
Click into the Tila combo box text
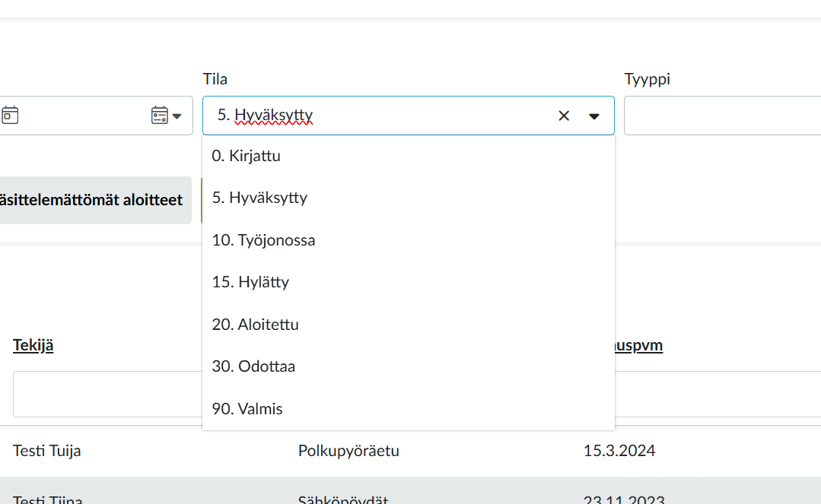(380, 116)
